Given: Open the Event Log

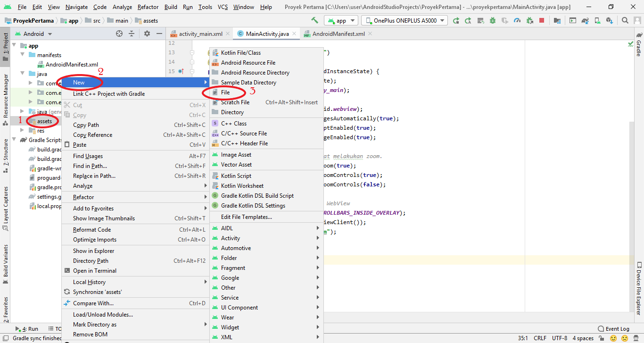Looking at the screenshot, I should pyautogui.click(x=618, y=328).
